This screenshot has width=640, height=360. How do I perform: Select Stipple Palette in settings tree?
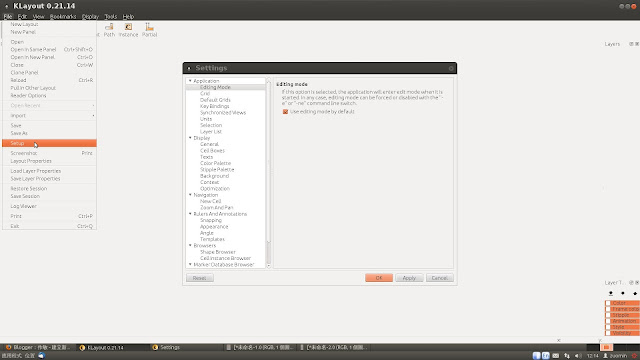(217, 169)
